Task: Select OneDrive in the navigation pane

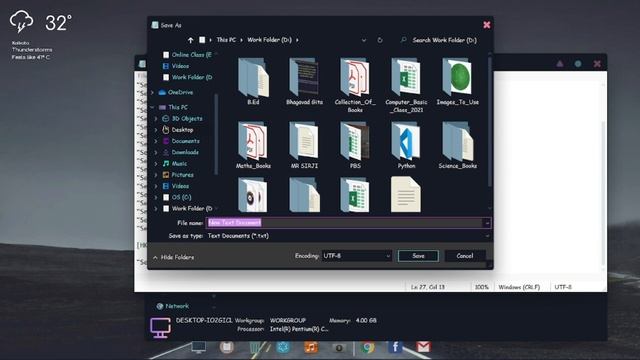Action: (176, 92)
